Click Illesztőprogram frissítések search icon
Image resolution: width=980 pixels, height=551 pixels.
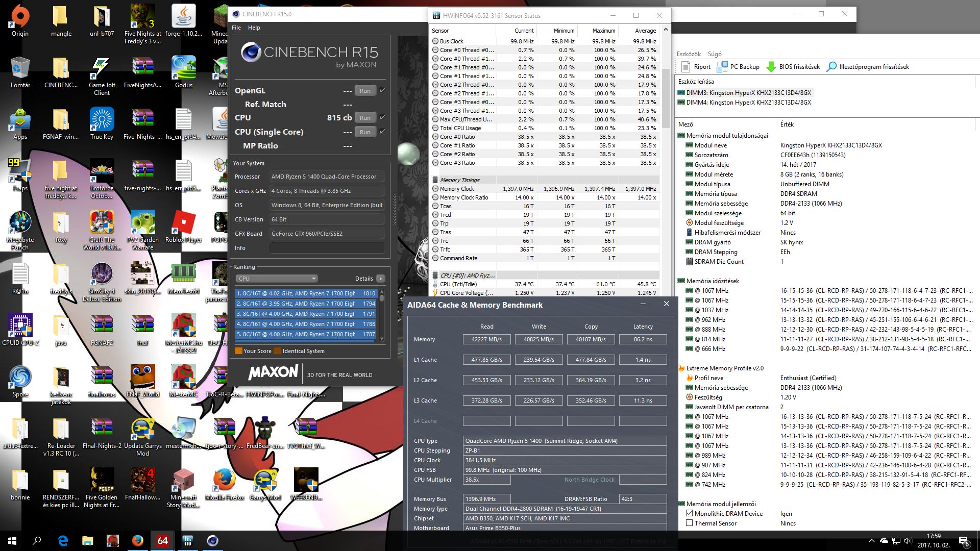pyautogui.click(x=831, y=67)
